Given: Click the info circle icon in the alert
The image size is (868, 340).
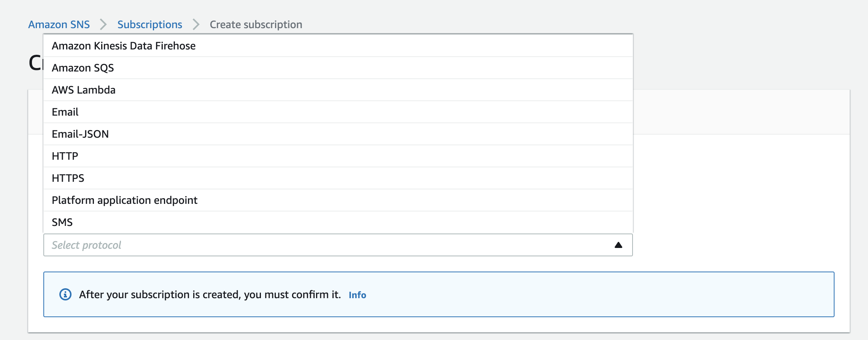Looking at the screenshot, I should tap(65, 294).
